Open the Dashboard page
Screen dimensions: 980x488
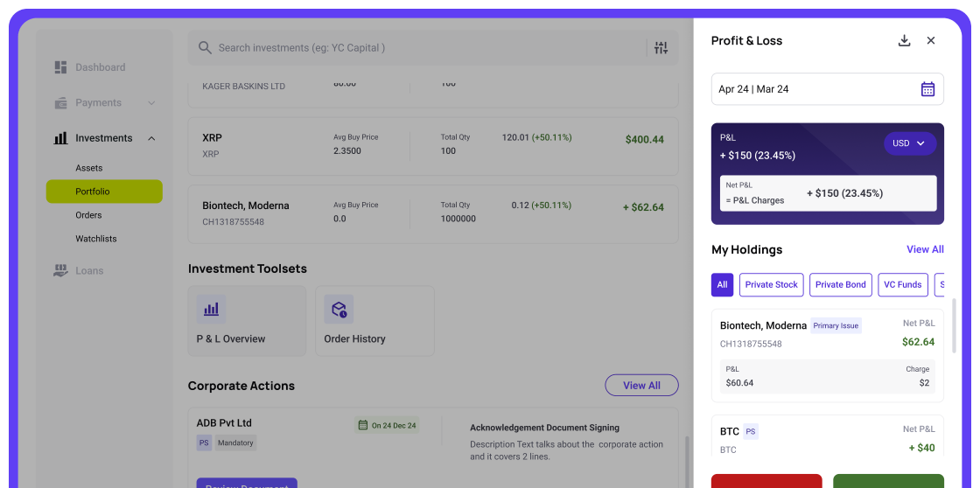tap(100, 67)
